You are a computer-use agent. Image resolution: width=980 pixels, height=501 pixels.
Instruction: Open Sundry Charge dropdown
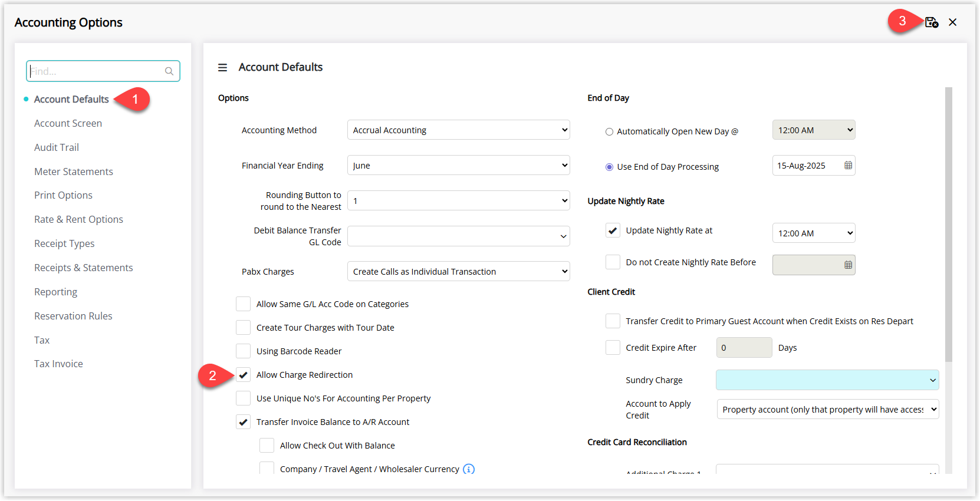coord(827,380)
